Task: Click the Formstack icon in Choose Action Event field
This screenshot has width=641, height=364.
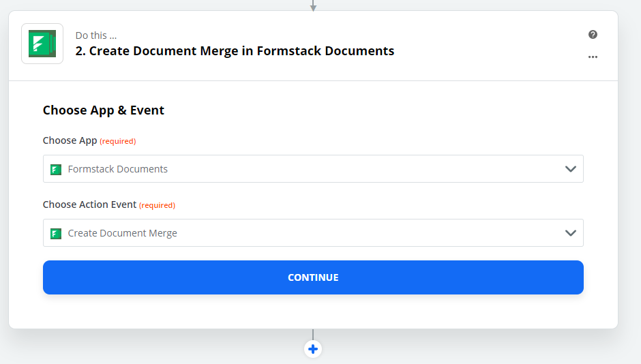Action: point(56,233)
